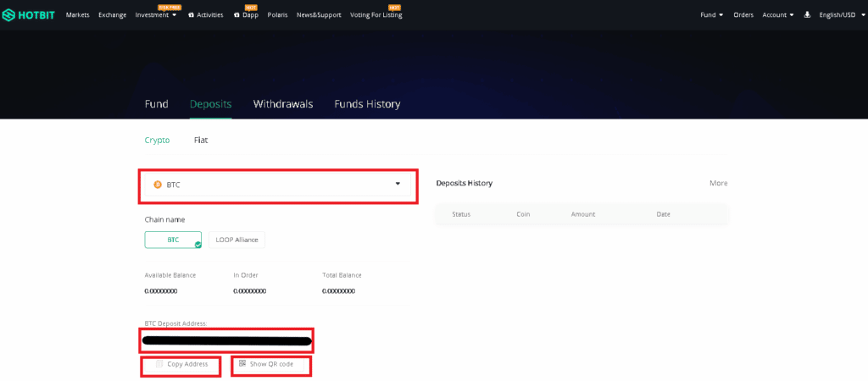The height and width of the screenshot is (381, 868).
Task: Click the gift icon beside Dapp
Action: 236,15
